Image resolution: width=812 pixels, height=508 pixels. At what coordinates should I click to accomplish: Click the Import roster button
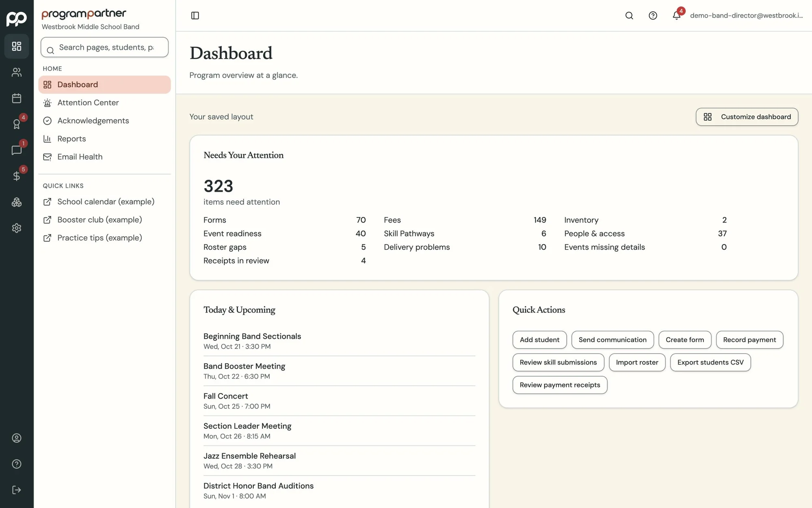pos(637,363)
